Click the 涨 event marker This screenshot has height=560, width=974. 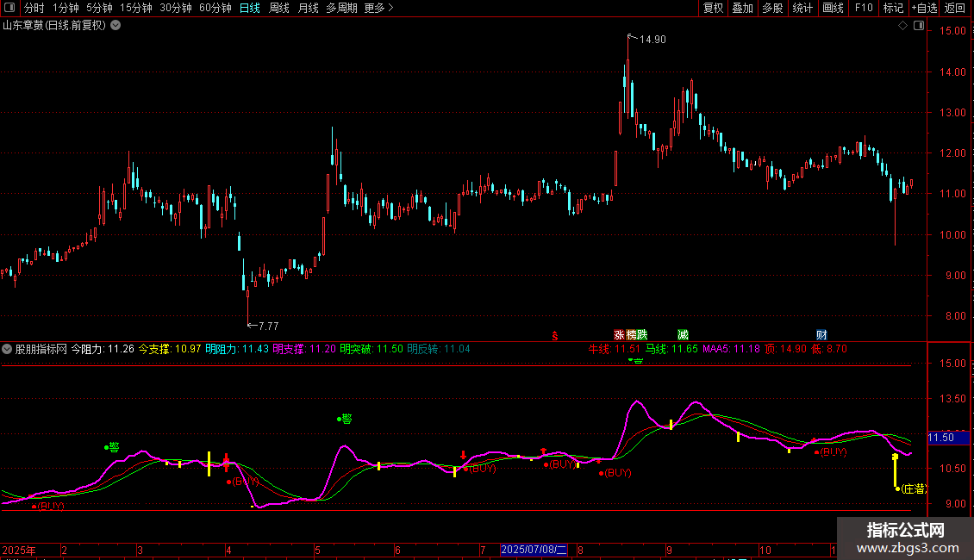point(620,335)
